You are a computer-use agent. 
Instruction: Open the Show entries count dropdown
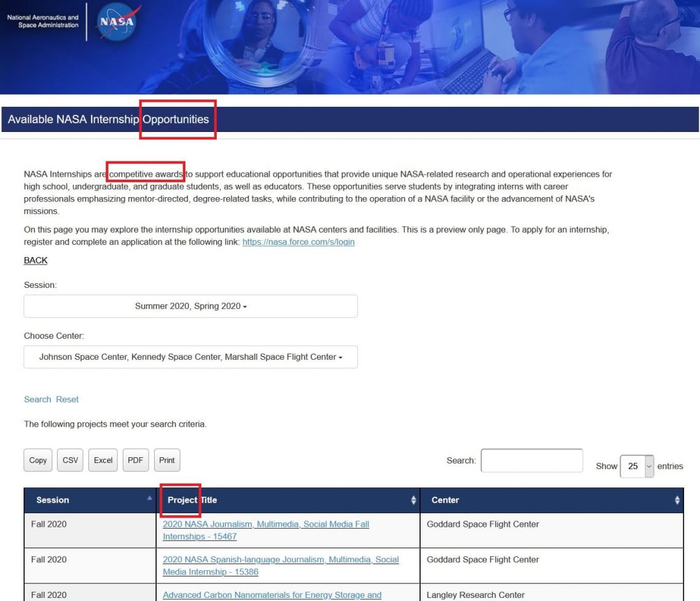(637, 466)
